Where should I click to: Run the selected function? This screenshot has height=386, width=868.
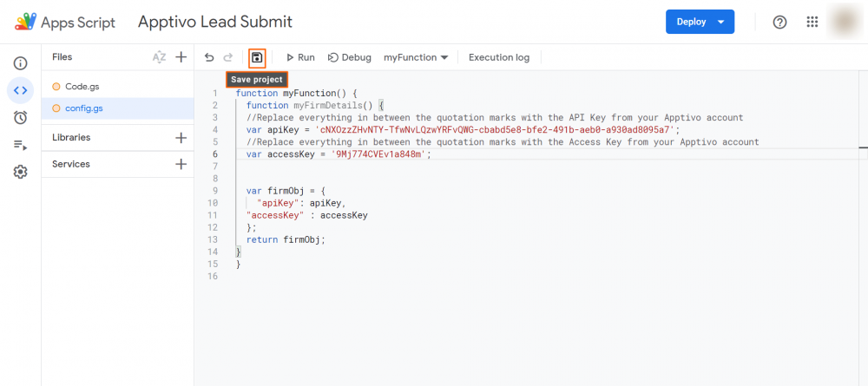click(299, 57)
